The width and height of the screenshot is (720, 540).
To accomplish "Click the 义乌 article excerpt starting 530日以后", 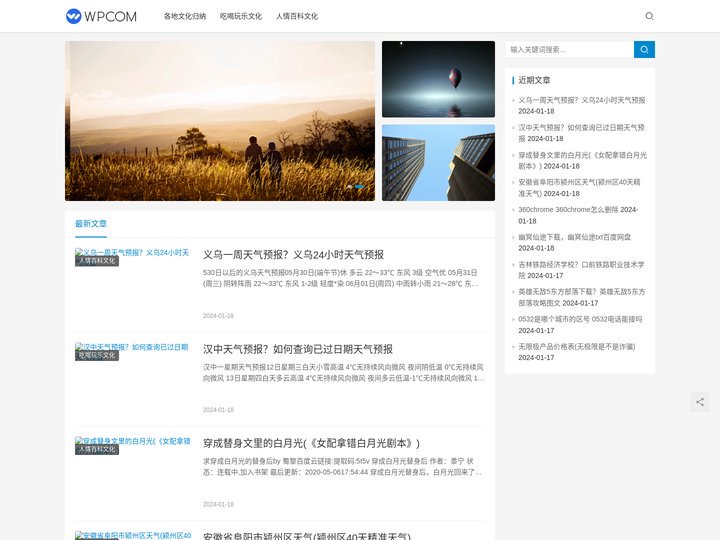I will tap(340, 278).
